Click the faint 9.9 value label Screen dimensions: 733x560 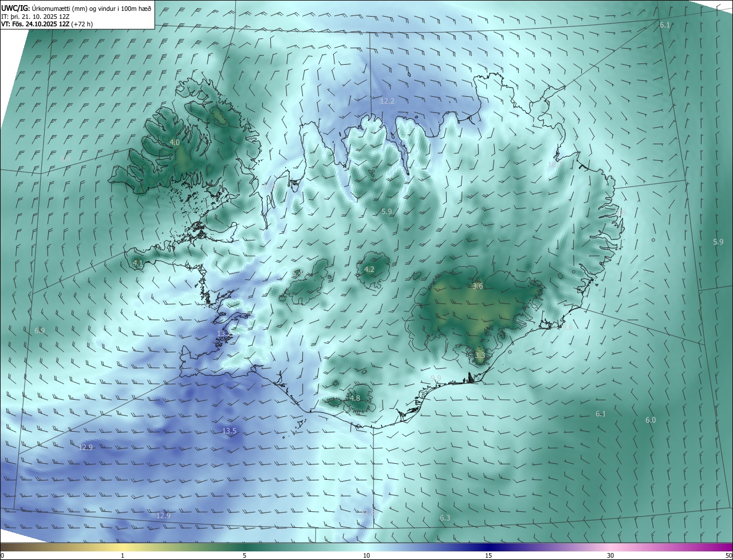(x=436, y=378)
